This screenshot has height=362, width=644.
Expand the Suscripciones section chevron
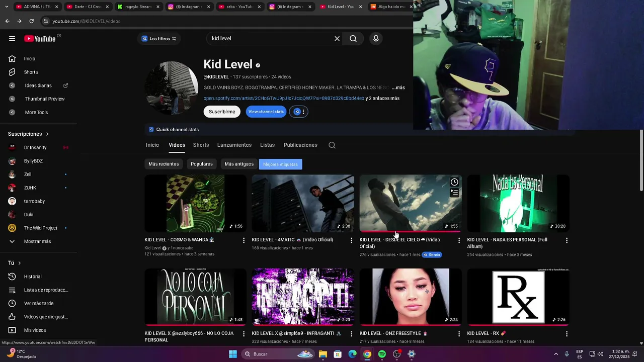click(47, 134)
